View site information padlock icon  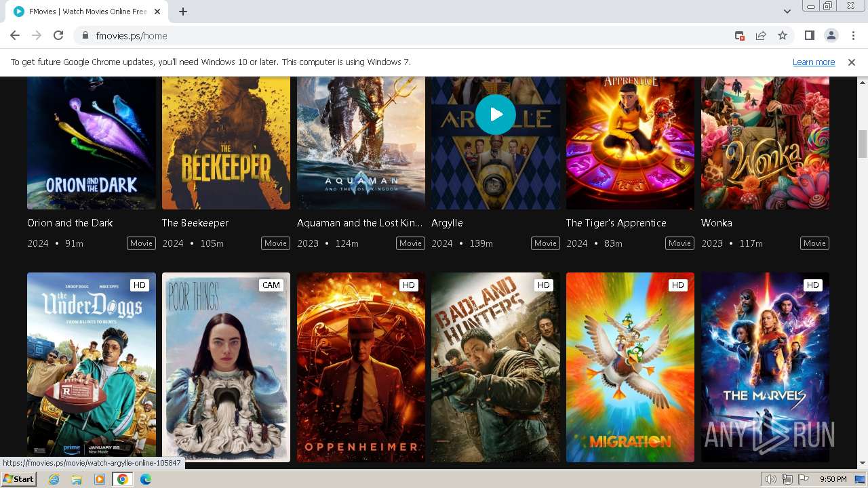click(85, 36)
